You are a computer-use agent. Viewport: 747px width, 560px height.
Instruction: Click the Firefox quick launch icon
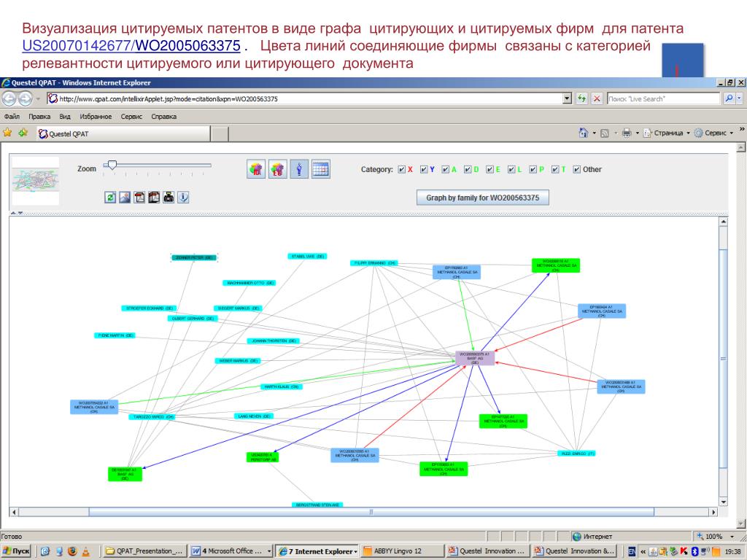72,551
